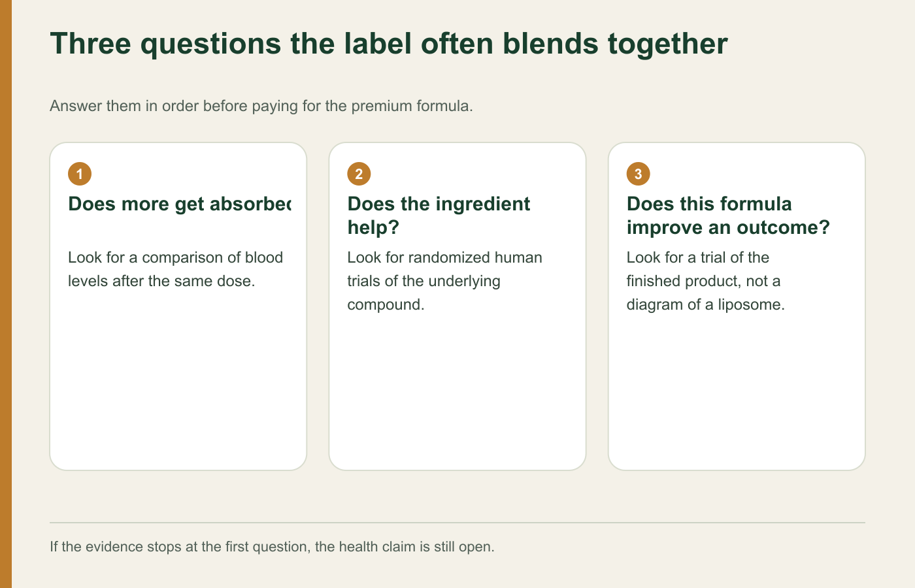This screenshot has height=588, width=915.
Task: Select the 'Does more get absorbed' heading
Action: pos(179,204)
